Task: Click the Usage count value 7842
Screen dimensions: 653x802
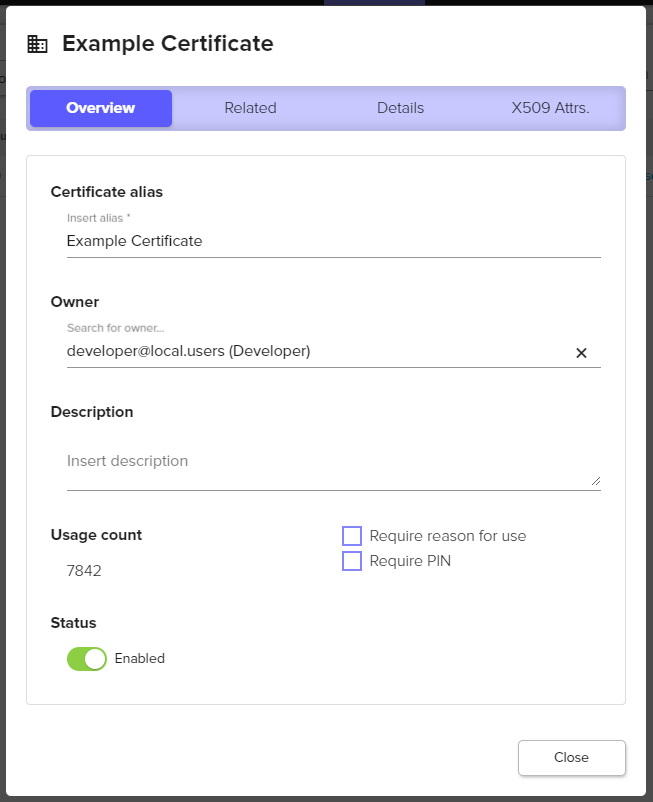Action: tap(84, 571)
